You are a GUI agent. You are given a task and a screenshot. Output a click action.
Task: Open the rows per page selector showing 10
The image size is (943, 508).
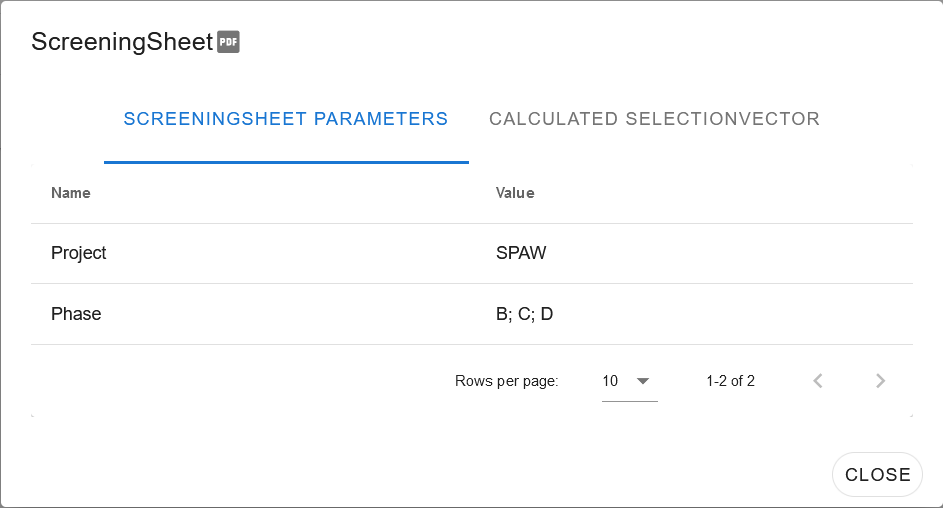[x=630, y=381]
